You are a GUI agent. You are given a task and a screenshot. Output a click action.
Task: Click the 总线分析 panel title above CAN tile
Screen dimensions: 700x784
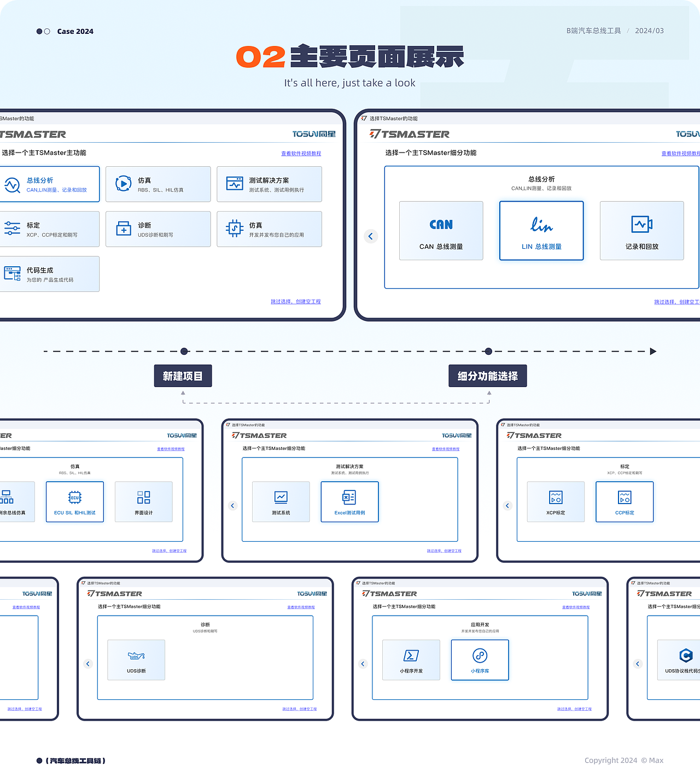click(541, 179)
